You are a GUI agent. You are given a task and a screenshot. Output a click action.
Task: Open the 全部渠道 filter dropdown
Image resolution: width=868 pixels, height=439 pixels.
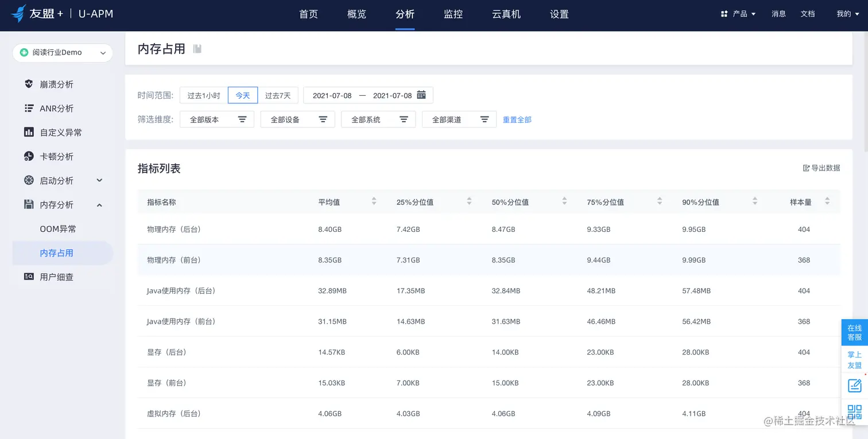tap(459, 119)
